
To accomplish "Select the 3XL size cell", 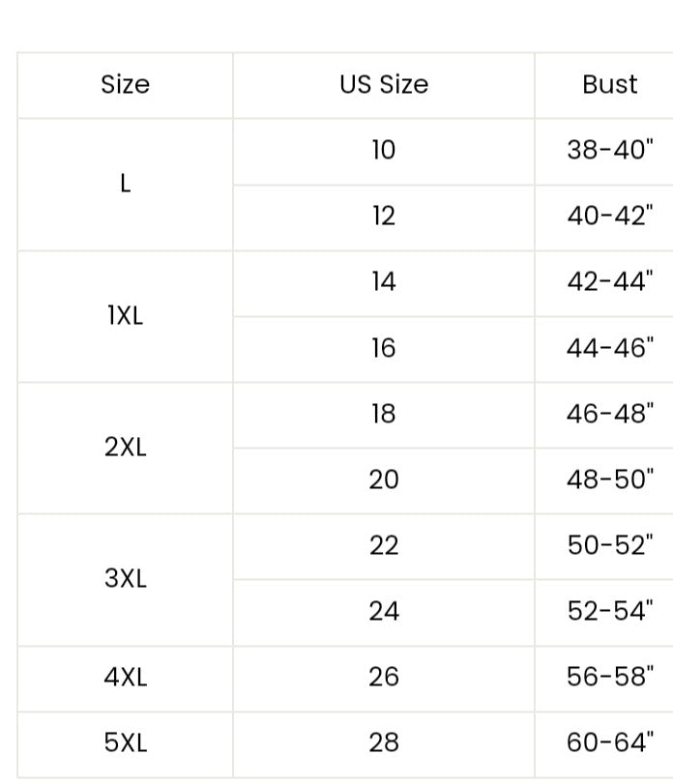I will 125,579.
